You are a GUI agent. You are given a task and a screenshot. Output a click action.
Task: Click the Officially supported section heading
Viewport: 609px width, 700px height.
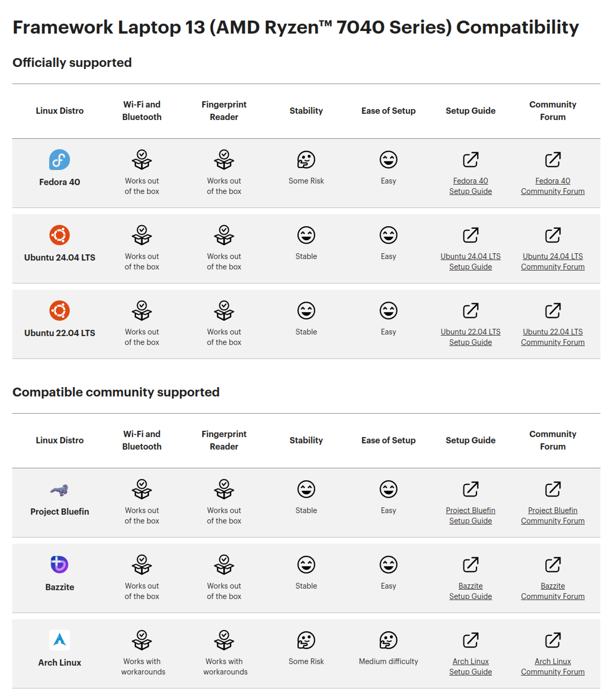point(72,62)
